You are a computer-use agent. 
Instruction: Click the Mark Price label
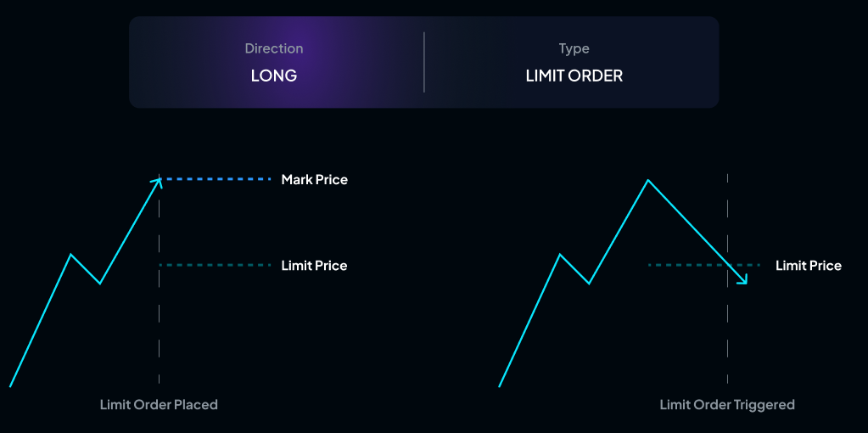(x=314, y=180)
